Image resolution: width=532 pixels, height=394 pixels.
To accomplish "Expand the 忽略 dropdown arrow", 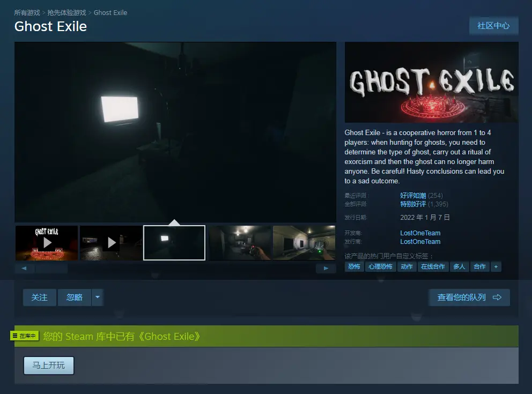I will [98, 298].
